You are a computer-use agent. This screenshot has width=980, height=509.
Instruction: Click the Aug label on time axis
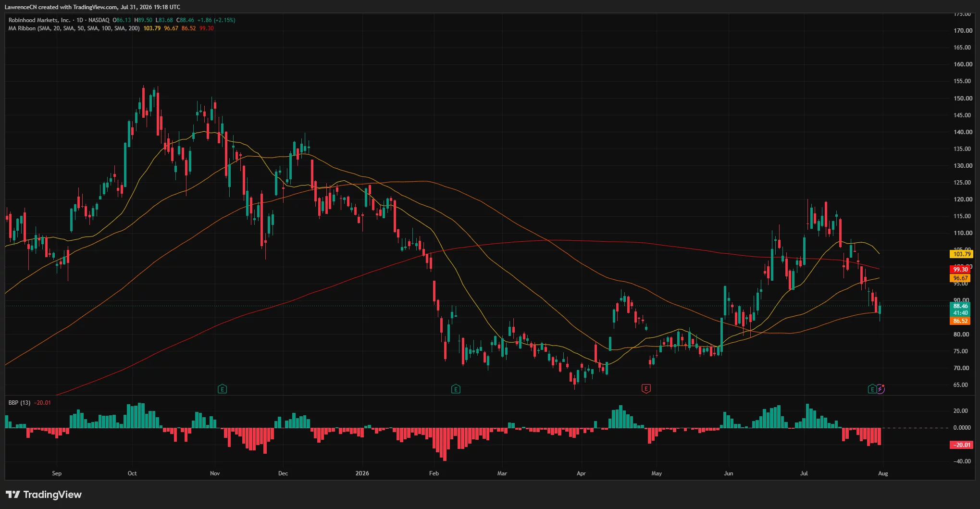click(883, 473)
